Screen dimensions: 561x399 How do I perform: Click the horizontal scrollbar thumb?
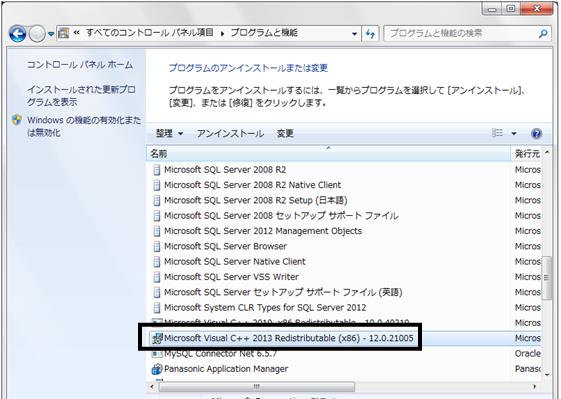click(x=257, y=386)
